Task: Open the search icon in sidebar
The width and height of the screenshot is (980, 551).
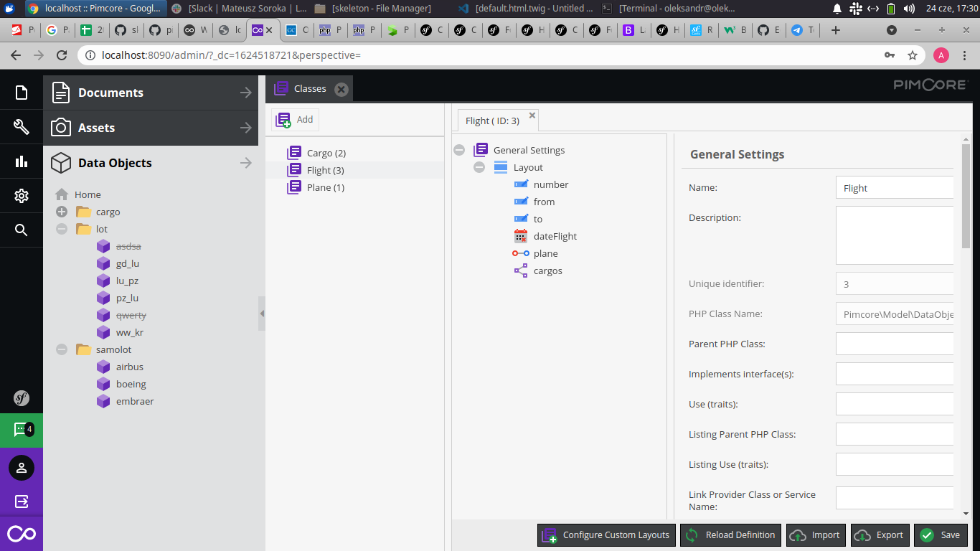Action: (x=21, y=230)
